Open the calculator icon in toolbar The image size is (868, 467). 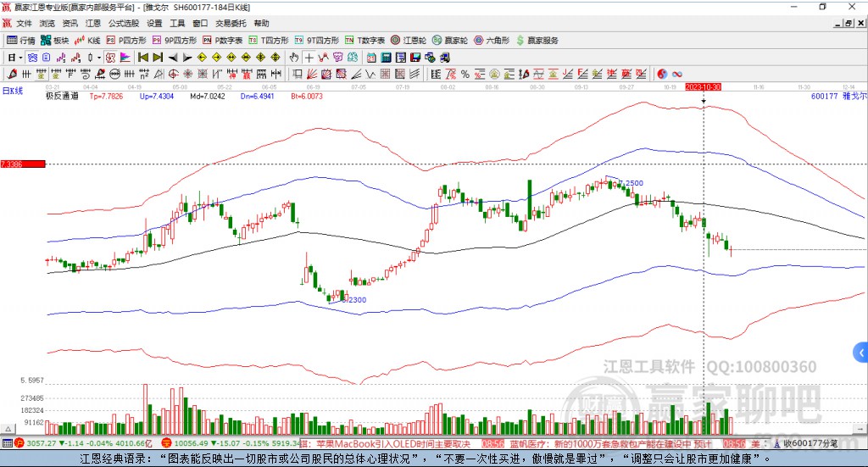387,58
